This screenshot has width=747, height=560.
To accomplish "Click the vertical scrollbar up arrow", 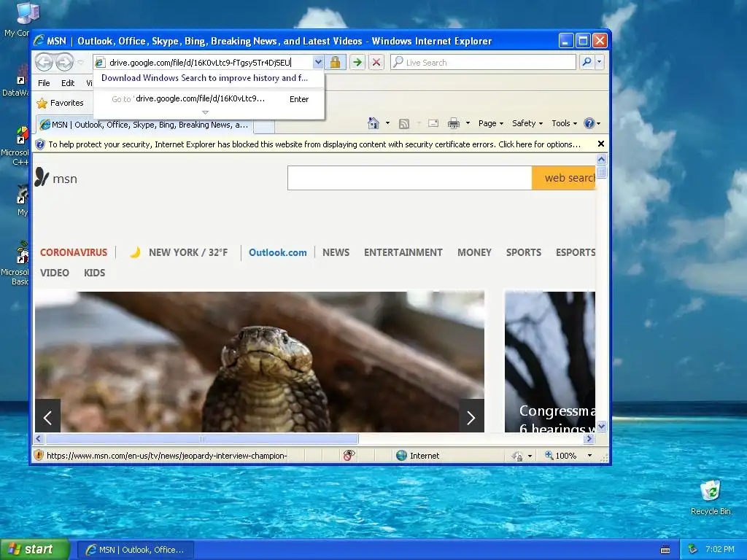I will click(601, 159).
